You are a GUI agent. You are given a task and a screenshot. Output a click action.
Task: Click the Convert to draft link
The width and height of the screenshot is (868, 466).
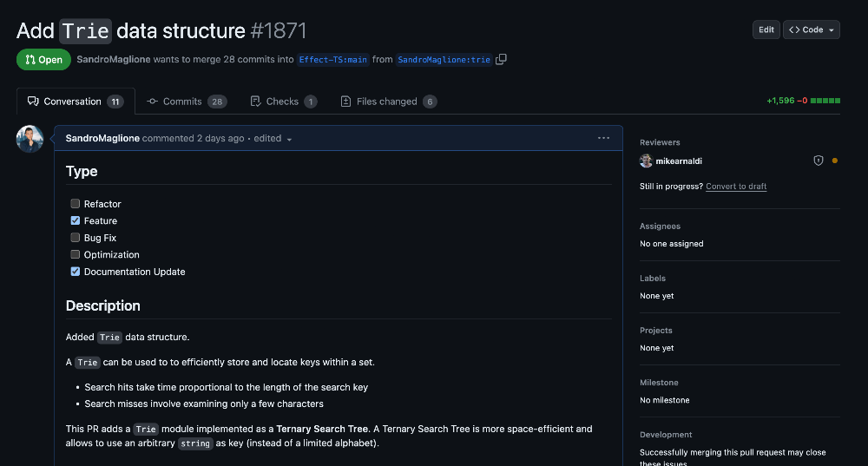point(736,187)
